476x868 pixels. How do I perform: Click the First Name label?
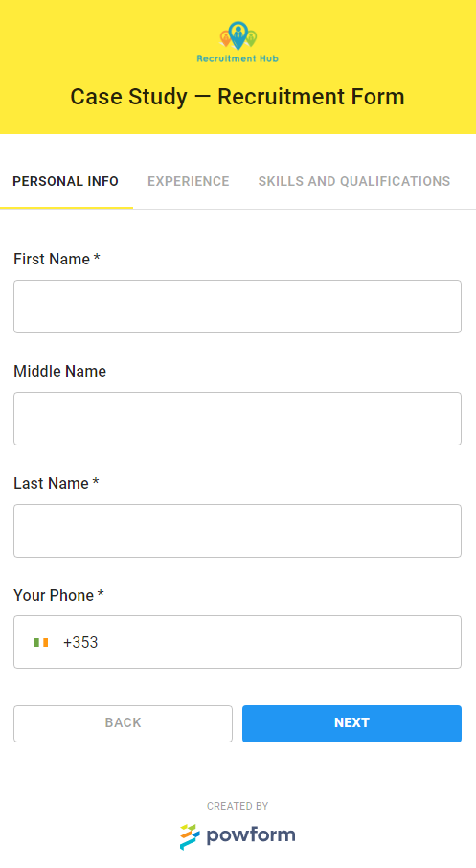click(x=57, y=259)
